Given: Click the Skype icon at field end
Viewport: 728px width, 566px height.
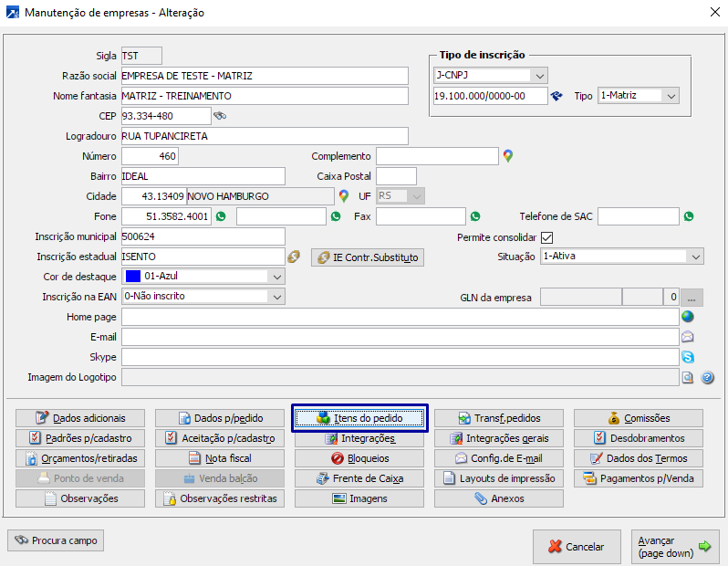Looking at the screenshot, I should 688,357.
